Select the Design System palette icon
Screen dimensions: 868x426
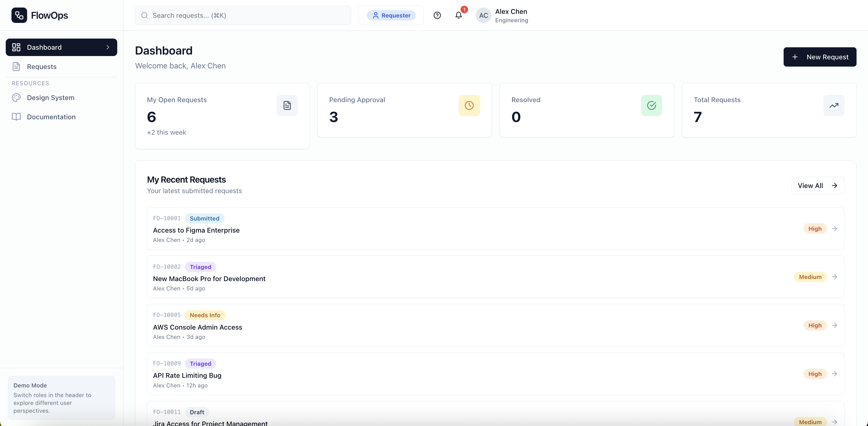[x=17, y=98]
